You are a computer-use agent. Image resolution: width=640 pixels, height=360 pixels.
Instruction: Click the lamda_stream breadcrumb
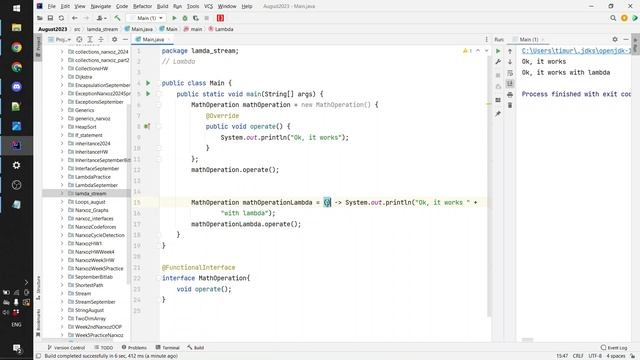point(102,29)
